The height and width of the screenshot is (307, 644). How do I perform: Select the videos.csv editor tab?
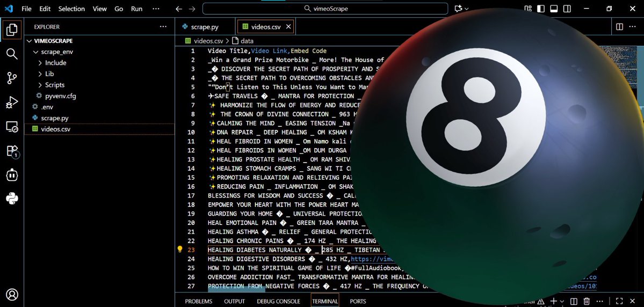point(265,27)
